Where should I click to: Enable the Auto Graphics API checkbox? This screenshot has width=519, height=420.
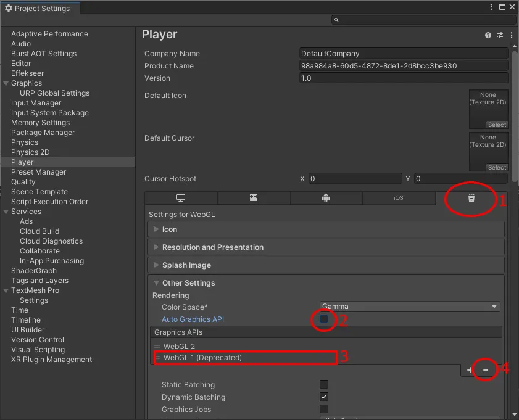324,319
